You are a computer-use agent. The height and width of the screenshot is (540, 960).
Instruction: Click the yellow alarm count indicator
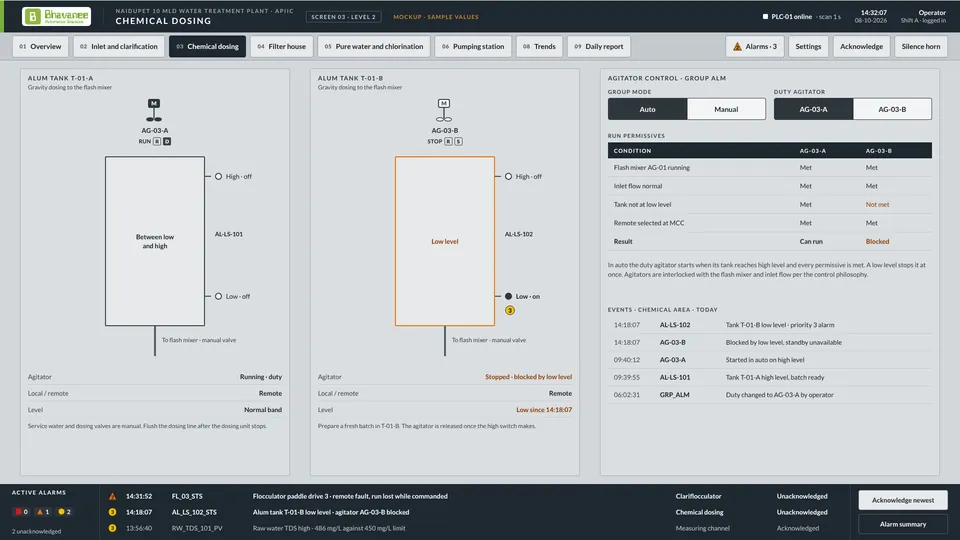click(x=64, y=512)
